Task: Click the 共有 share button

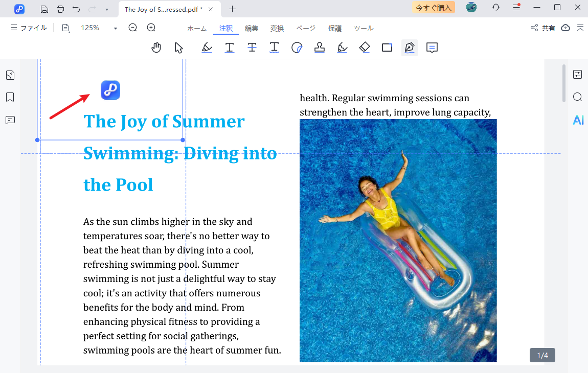Action: pos(543,28)
